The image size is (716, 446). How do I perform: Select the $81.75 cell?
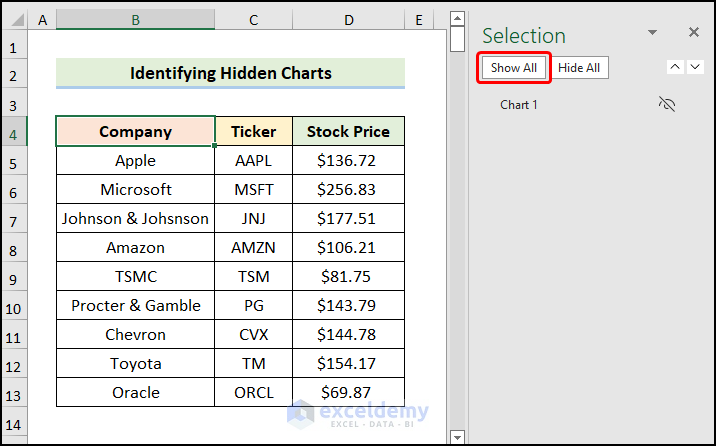348,276
